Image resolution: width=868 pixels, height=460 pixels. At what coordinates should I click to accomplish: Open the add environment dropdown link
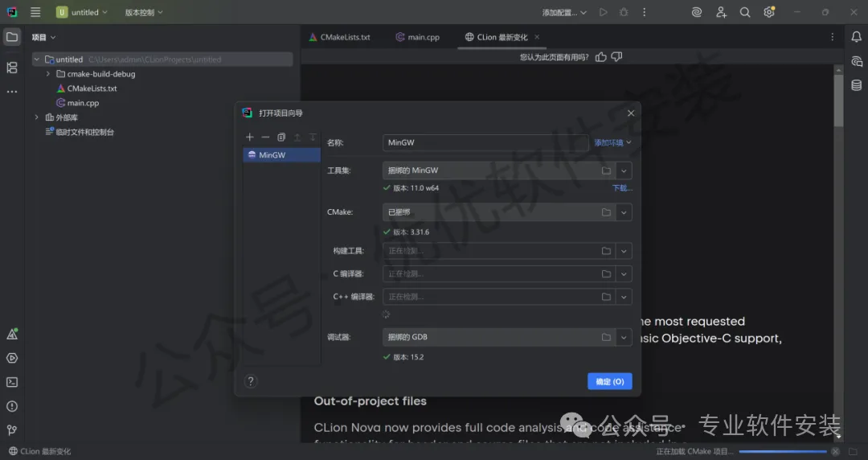coord(612,142)
